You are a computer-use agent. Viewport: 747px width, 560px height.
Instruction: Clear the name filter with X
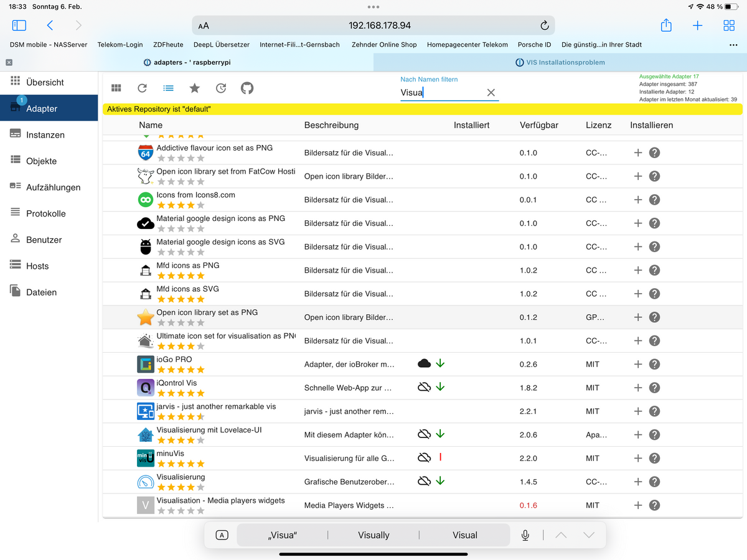tap(491, 93)
